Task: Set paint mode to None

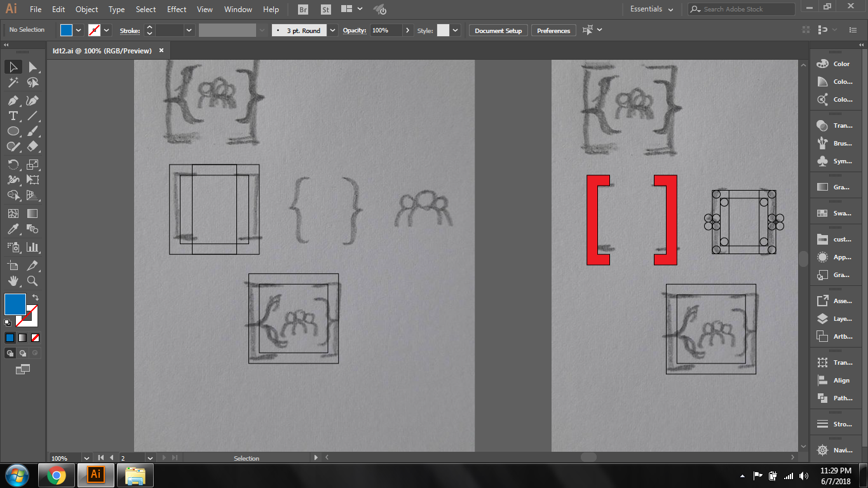Action: pyautogui.click(x=35, y=337)
